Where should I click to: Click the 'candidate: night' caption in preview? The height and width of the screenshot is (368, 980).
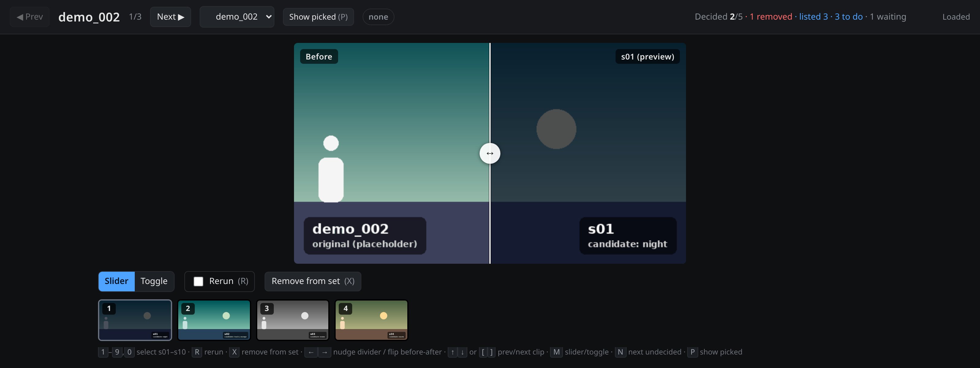(627, 244)
